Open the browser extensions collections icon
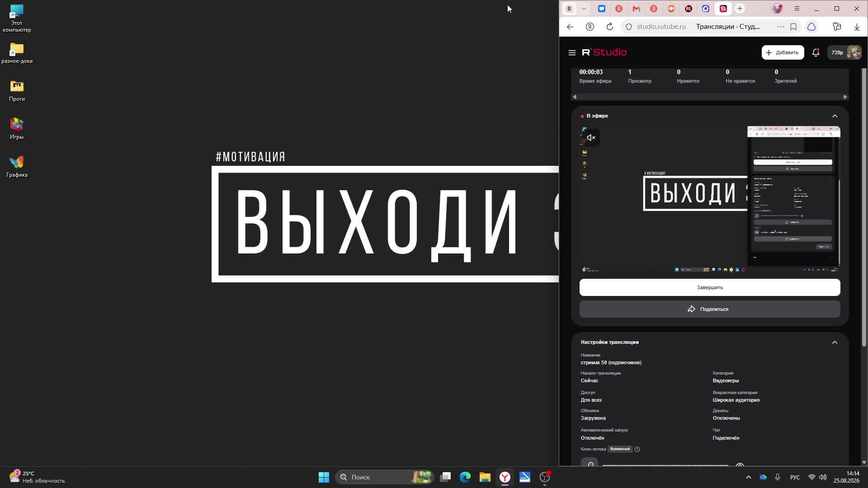 point(837,27)
